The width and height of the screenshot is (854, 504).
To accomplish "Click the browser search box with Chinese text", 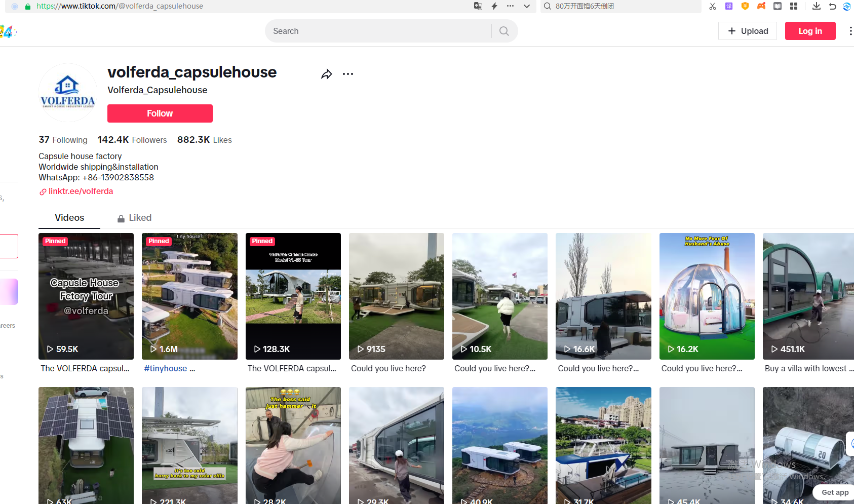I will pos(620,6).
